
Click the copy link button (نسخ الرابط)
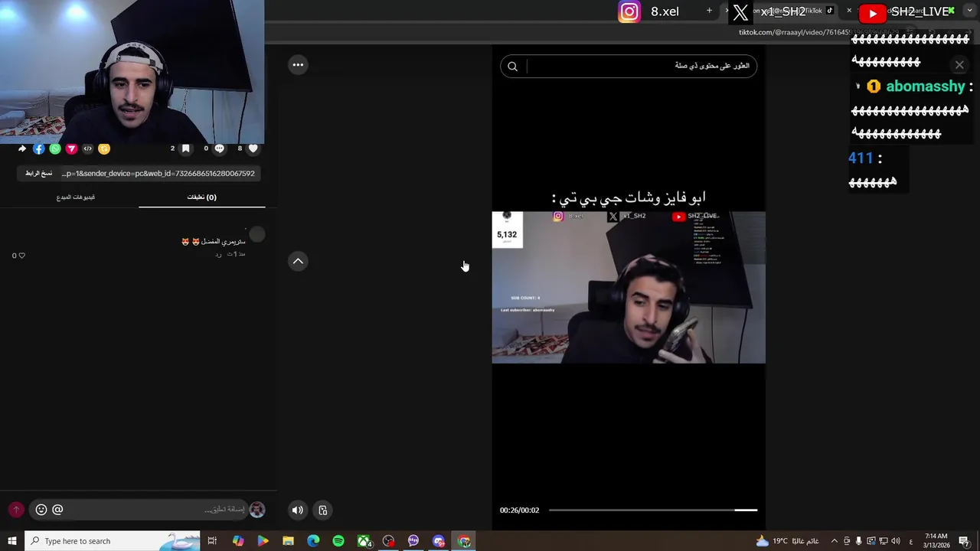tap(38, 174)
